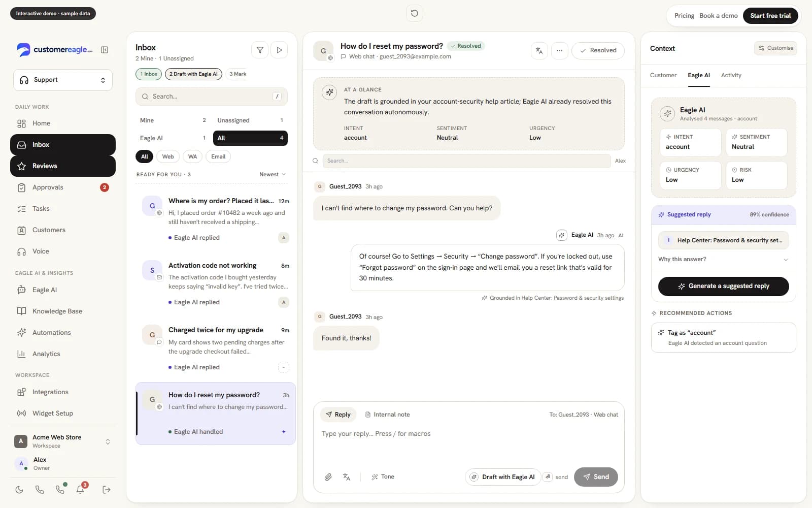Go to Automations in sidebar
Viewport: 812px width, 508px height.
[x=63, y=333]
